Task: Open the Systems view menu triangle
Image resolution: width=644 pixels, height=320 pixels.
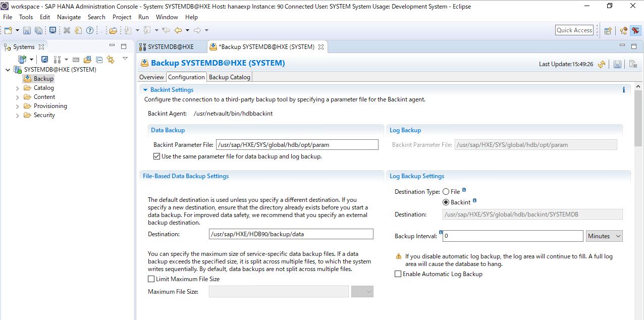Action: 125,59
